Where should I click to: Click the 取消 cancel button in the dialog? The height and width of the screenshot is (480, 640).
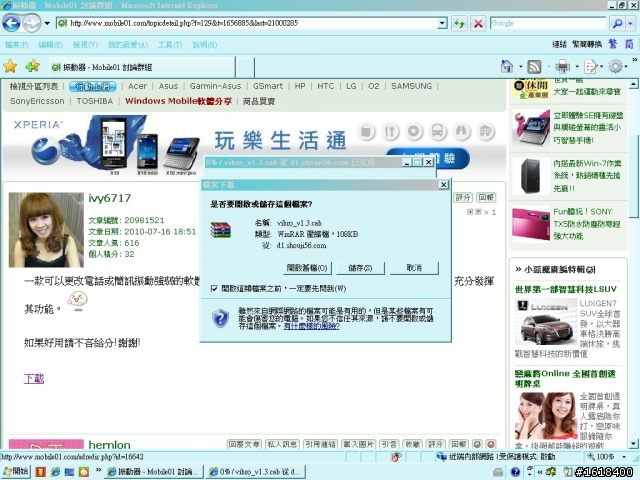pyautogui.click(x=414, y=268)
